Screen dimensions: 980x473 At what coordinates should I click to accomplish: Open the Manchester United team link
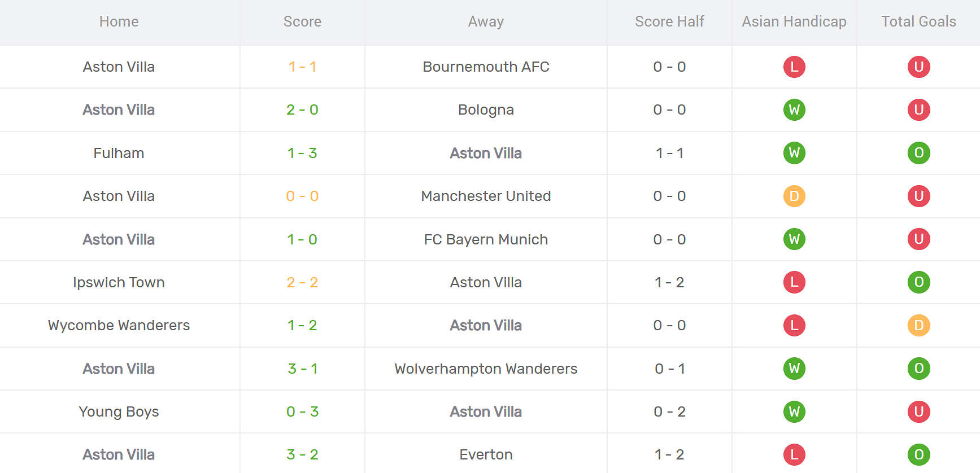486,196
